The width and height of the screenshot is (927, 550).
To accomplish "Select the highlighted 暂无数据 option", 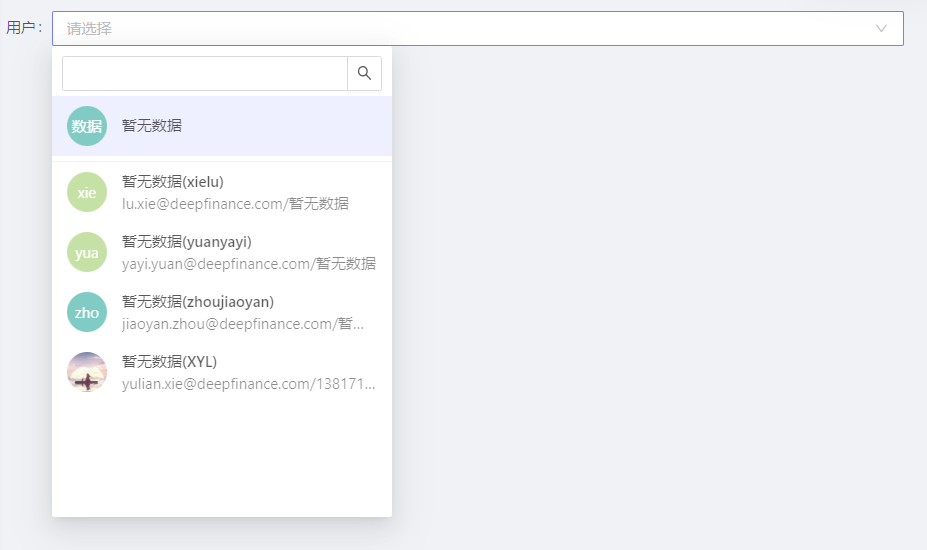I will pyautogui.click(x=222, y=126).
